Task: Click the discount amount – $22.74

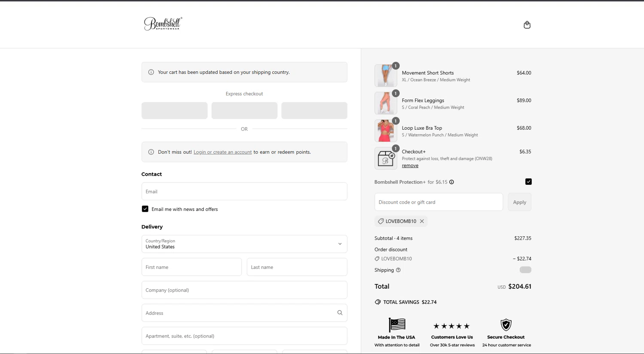Action: coord(522,259)
